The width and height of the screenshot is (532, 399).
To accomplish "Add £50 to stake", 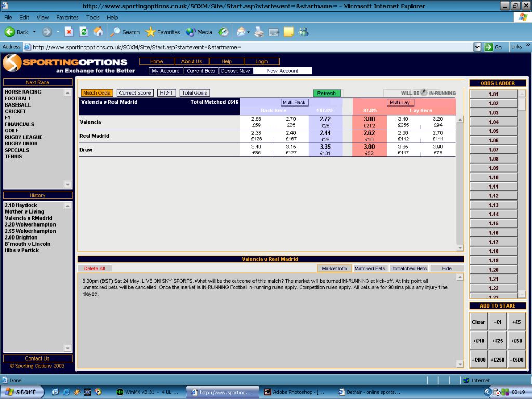I will point(516,340).
